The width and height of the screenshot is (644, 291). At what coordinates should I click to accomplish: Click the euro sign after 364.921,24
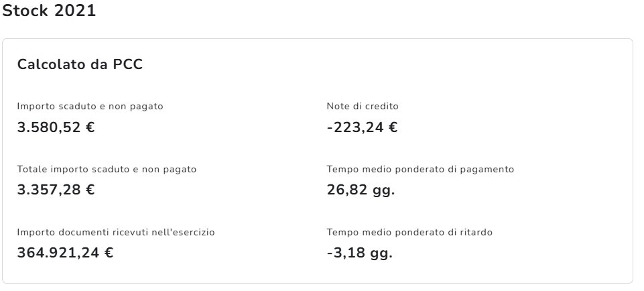point(108,253)
